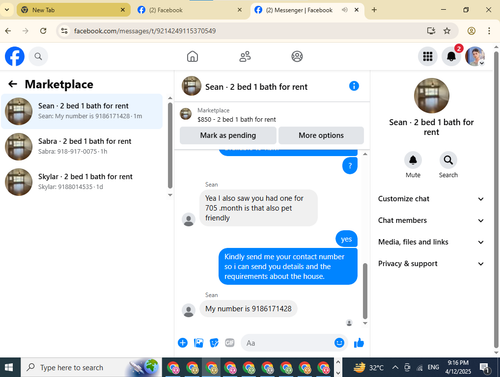This screenshot has width=500, height=377.
Task: Open the emoji picker icon
Action: [x=339, y=343]
